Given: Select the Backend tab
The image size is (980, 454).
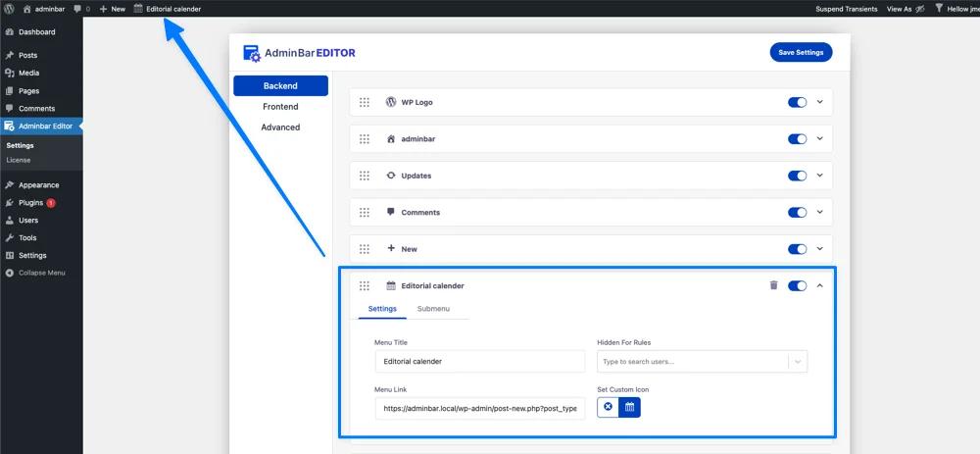Looking at the screenshot, I should (280, 85).
